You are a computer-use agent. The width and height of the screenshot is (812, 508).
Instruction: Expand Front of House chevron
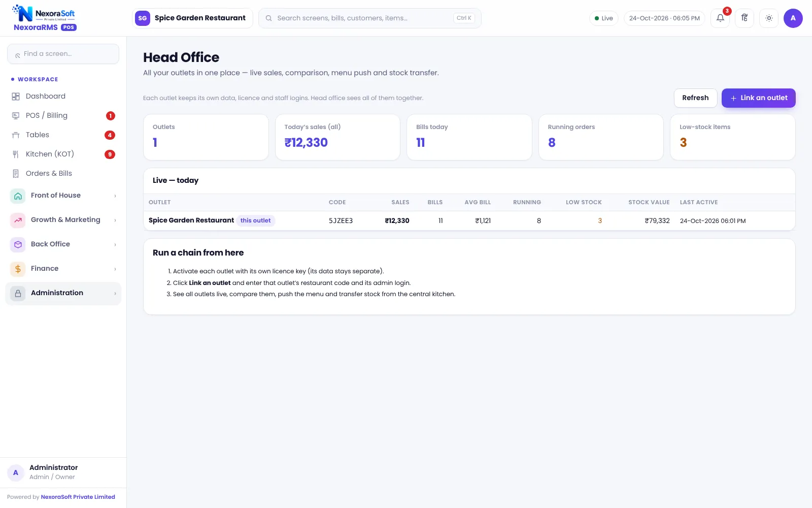pos(115,196)
